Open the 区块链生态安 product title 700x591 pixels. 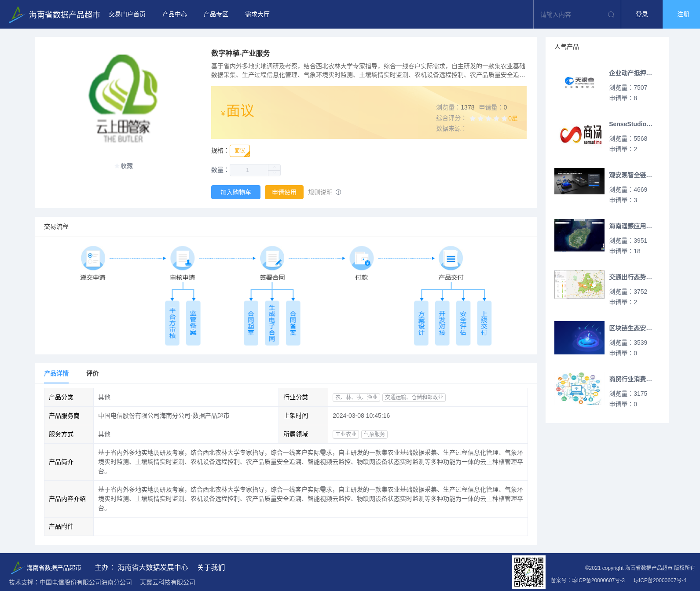[x=630, y=328]
